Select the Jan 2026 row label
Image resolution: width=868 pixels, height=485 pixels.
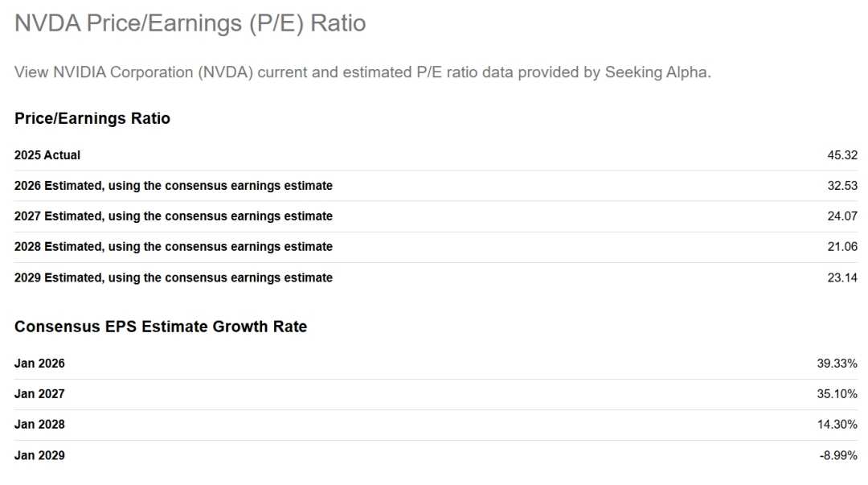point(39,364)
